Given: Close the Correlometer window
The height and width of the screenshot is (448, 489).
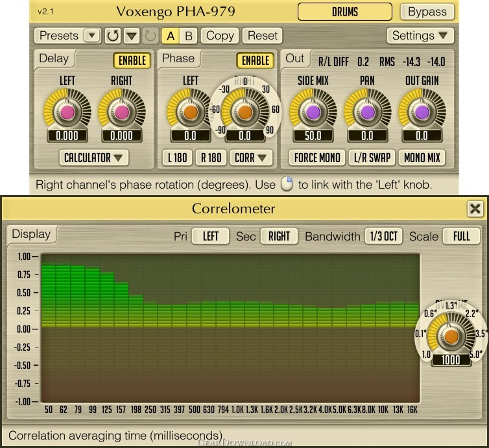Looking at the screenshot, I should 475,209.
